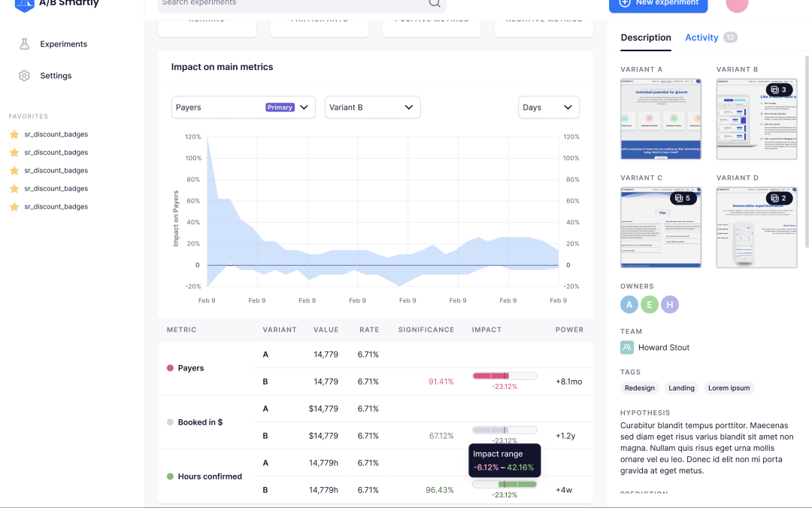Click the Redesign tag
This screenshot has width=812, height=508.
click(x=640, y=388)
